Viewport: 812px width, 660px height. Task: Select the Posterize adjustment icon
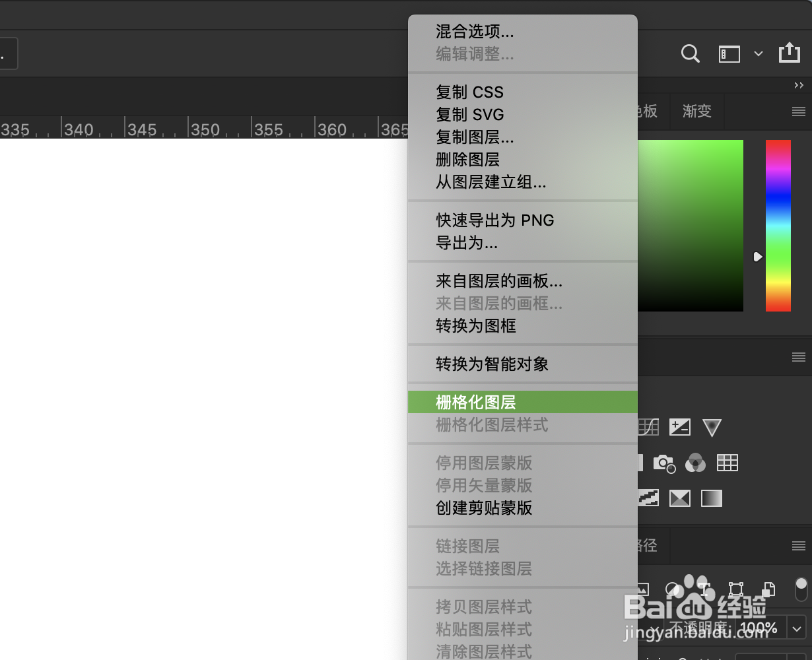[648, 498]
